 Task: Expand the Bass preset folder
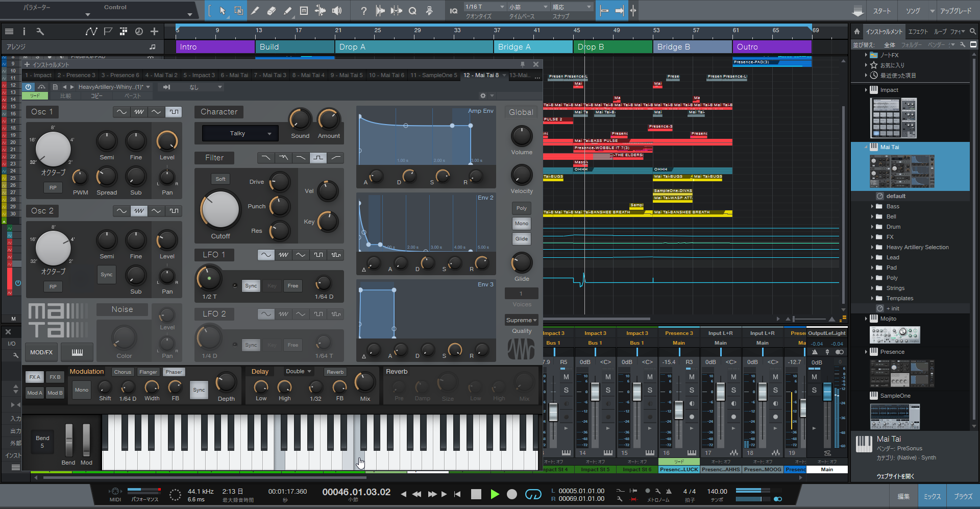coord(872,206)
